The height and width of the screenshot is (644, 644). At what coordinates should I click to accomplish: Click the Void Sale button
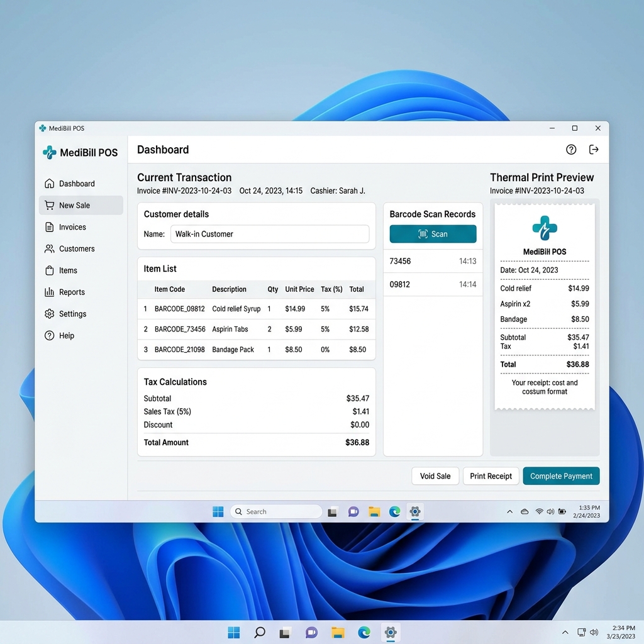pos(435,476)
